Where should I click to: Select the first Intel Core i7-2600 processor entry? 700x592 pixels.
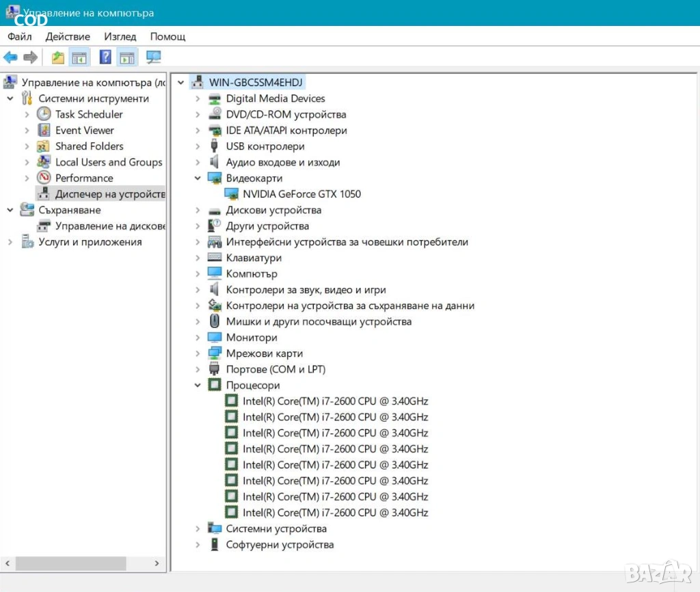[x=335, y=401]
